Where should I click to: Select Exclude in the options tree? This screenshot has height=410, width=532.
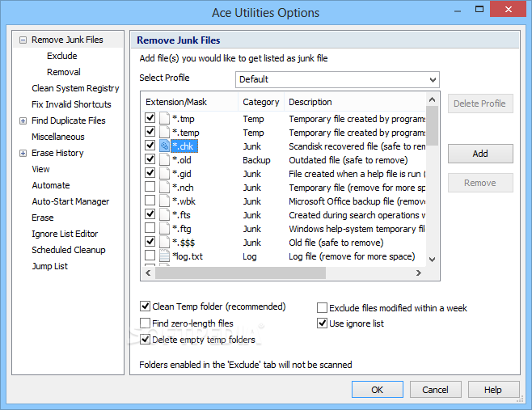pyautogui.click(x=62, y=56)
